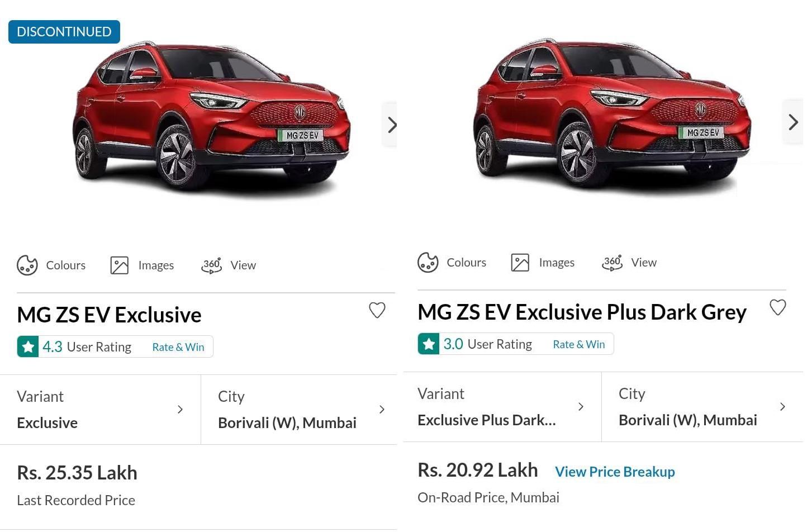This screenshot has height=532, width=807.
Task: Open Images gallery icon for MG ZS EV Exclusive
Action: [x=119, y=265]
